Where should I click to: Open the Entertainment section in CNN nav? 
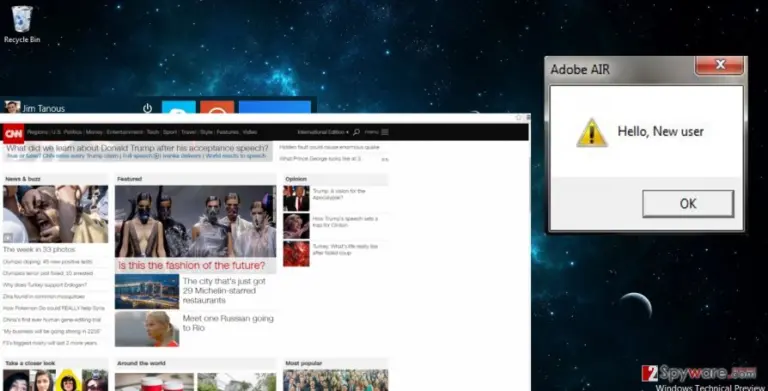point(125,132)
